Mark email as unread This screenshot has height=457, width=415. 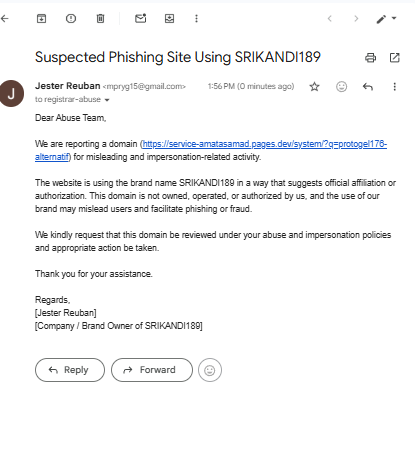tap(141, 18)
